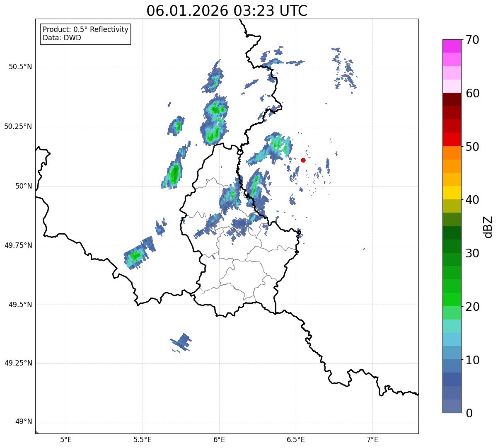Click the 50.5°N latitude label
Viewport: 498px width, 448px height.
[20, 67]
